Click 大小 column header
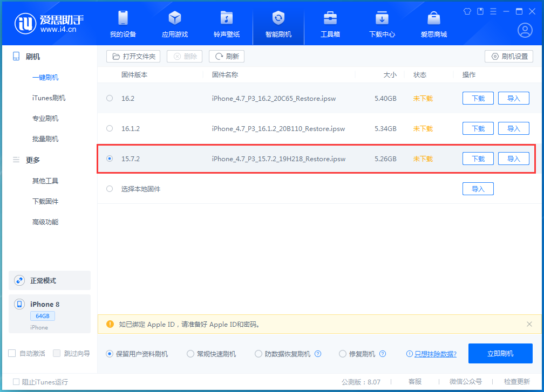The image size is (544, 392). tap(390, 74)
